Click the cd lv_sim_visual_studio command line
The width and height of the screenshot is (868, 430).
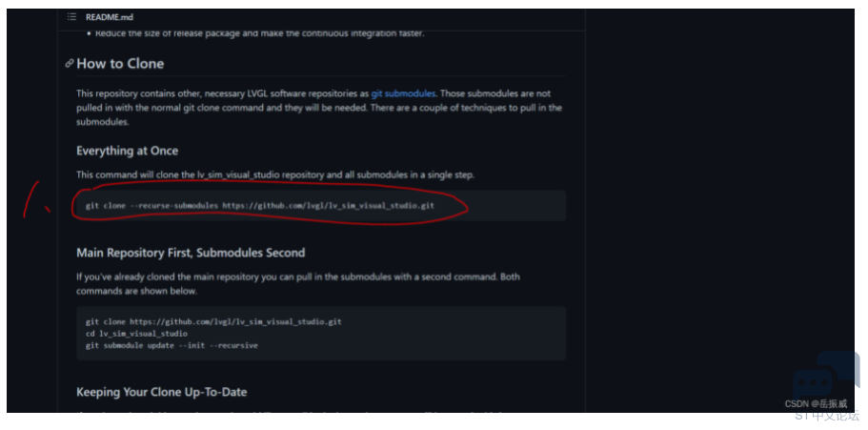[x=136, y=334]
